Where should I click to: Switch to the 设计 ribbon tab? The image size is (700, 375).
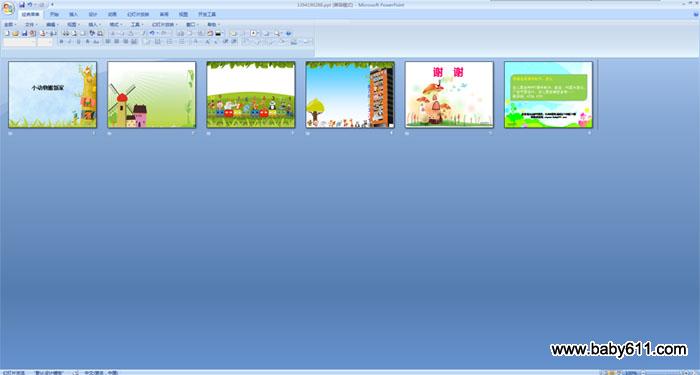click(x=92, y=14)
